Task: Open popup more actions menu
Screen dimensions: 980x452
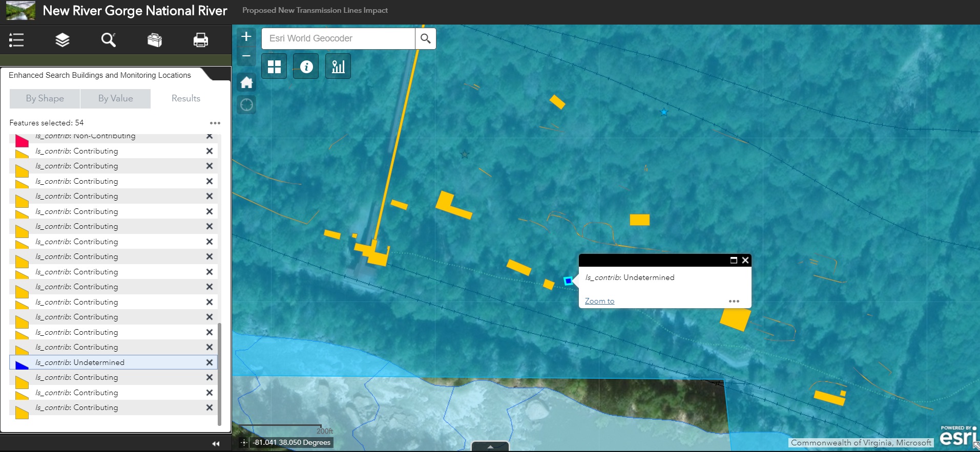Action: point(734,301)
